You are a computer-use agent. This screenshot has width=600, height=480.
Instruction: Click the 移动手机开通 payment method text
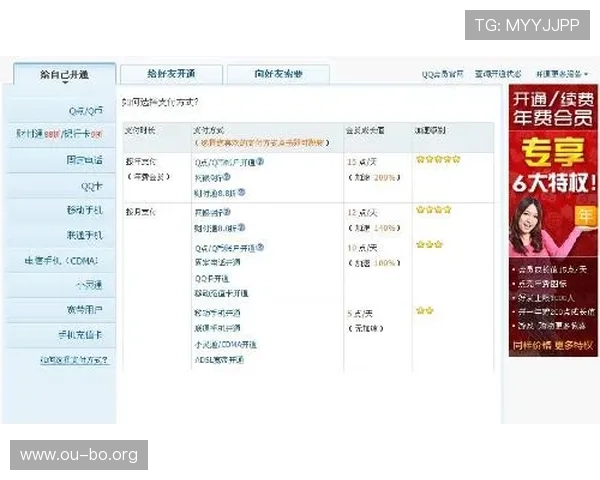click(x=217, y=313)
